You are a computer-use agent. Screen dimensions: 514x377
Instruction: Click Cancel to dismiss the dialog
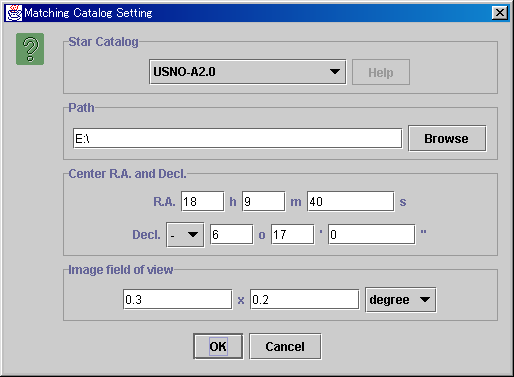coord(285,346)
